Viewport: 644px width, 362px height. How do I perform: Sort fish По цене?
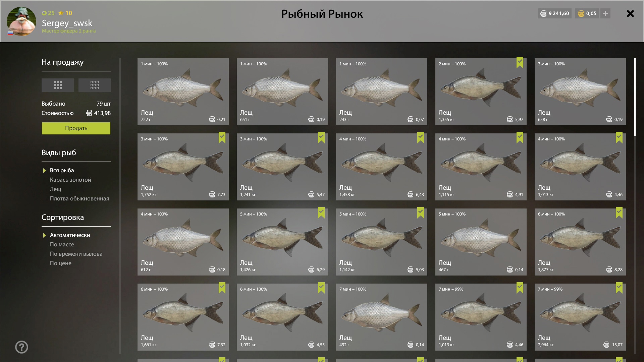pyautogui.click(x=61, y=263)
